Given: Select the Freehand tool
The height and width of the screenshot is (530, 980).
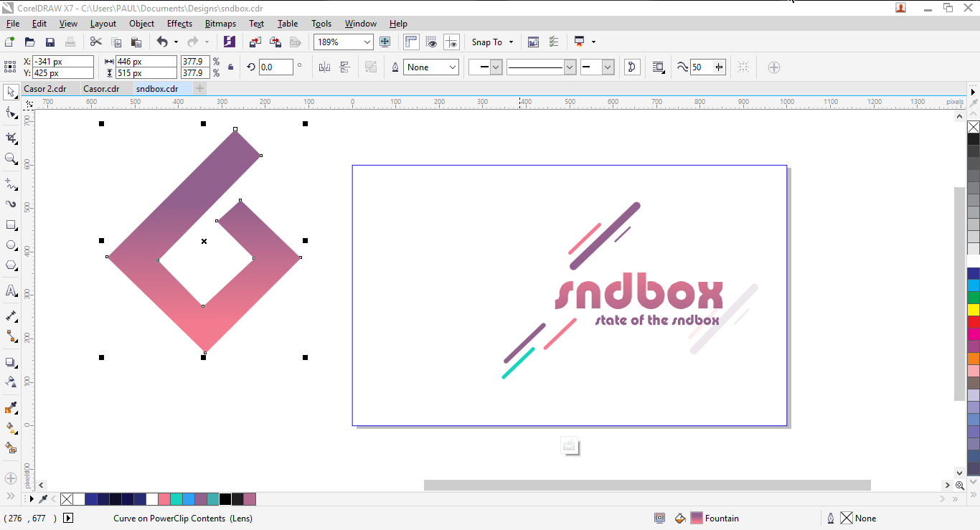Looking at the screenshot, I should [x=11, y=184].
